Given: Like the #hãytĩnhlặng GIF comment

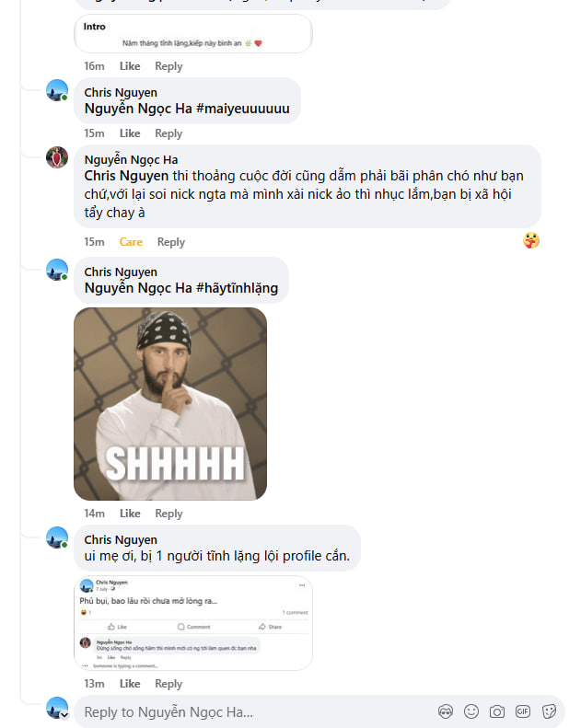Looking at the screenshot, I should [x=130, y=514].
